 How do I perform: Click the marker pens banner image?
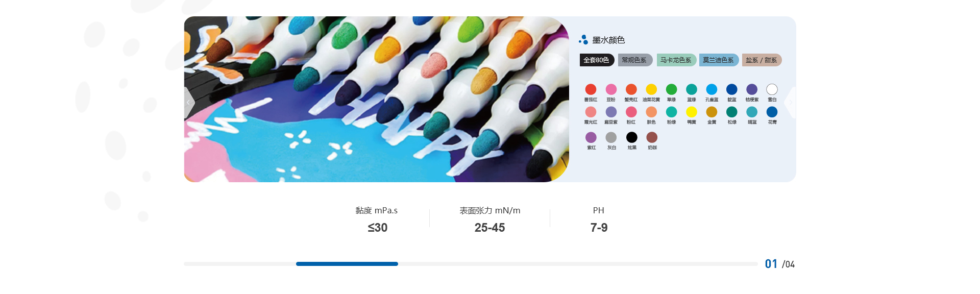click(376, 99)
